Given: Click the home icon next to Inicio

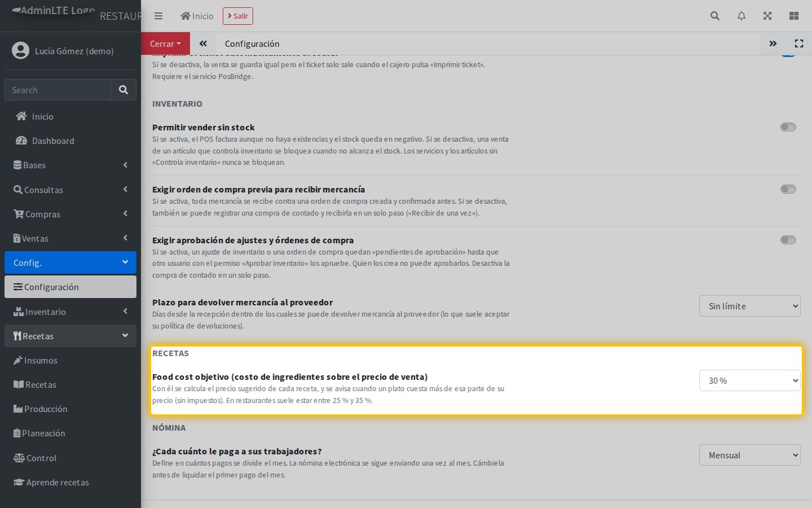Looking at the screenshot, I should pyautogui.click(x=185, y=16).
